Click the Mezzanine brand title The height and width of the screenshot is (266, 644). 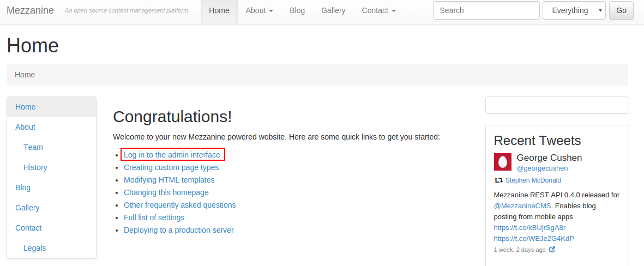point(30,10)
